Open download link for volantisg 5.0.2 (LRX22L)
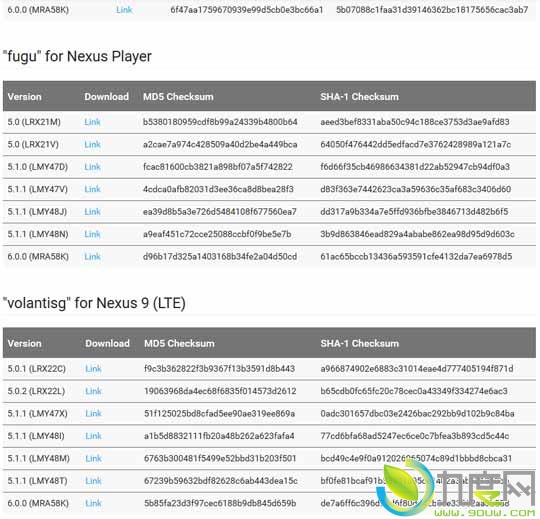 tap(93, 391)
